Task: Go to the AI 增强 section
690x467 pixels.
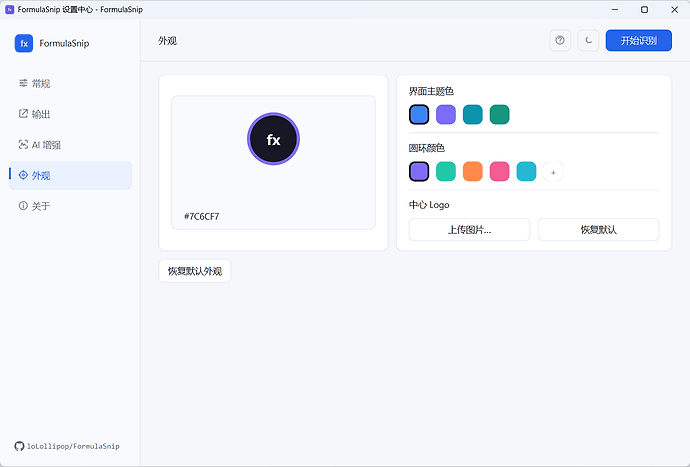Action: (70, 145)
